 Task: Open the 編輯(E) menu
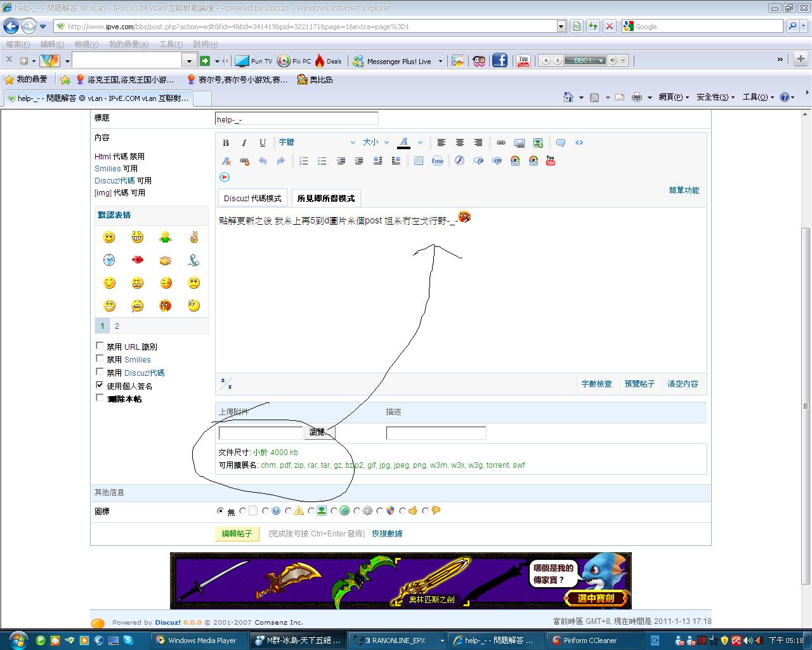pyautogui.click(x=52, y=44)
